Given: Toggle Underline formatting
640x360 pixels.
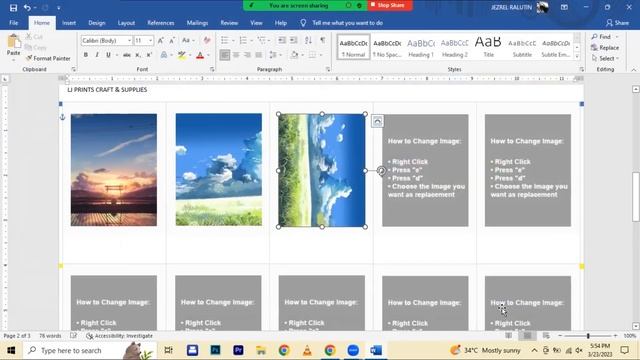Looking at the screenshot, I should (108, 55).
